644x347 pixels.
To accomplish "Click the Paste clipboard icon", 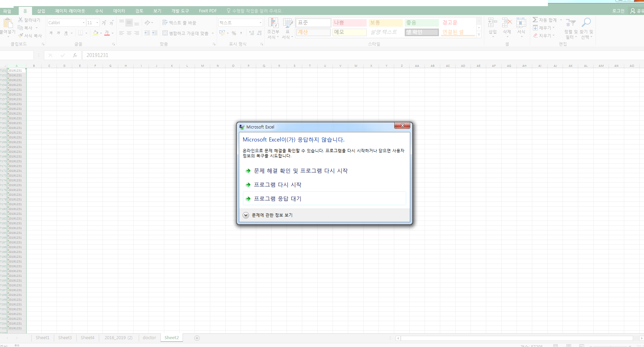I will click(7, 23).
